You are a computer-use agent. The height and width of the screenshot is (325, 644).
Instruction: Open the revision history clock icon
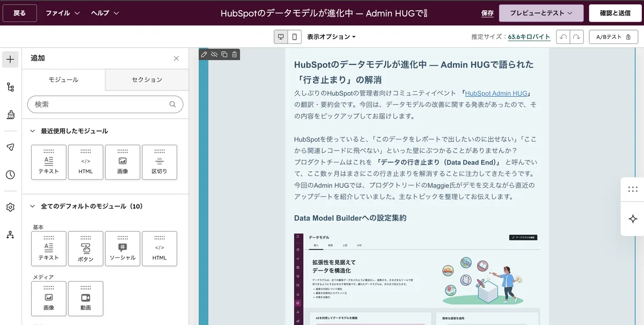pyautogui.click(x=10, y=174)
